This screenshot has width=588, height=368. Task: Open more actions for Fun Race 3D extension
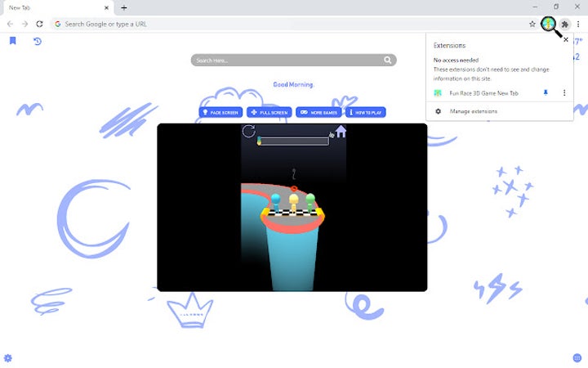point(564,93)
